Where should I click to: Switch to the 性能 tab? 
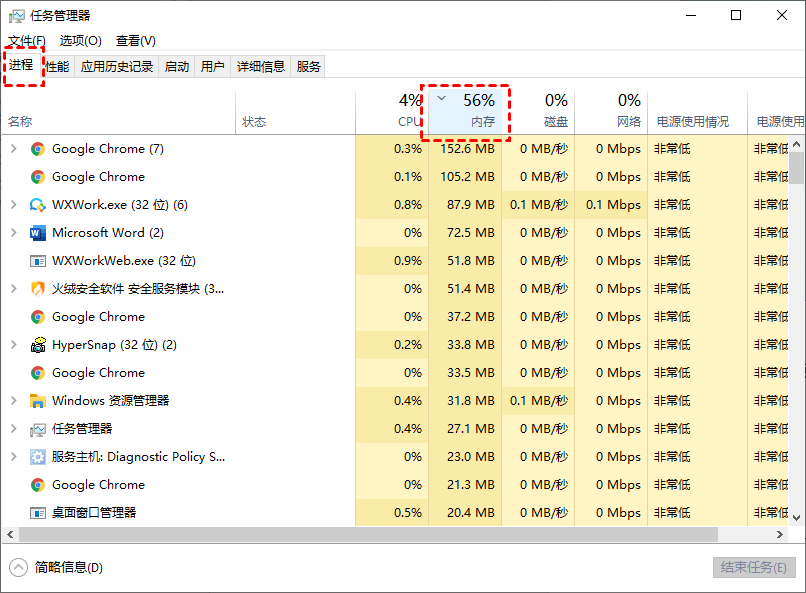pos(57,66)
